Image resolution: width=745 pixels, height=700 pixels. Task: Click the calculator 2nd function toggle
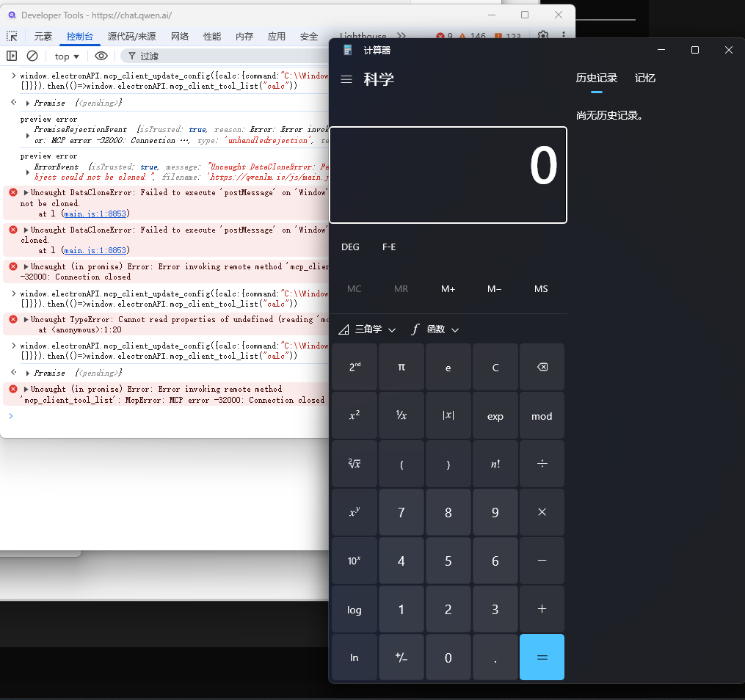[355, 367]
